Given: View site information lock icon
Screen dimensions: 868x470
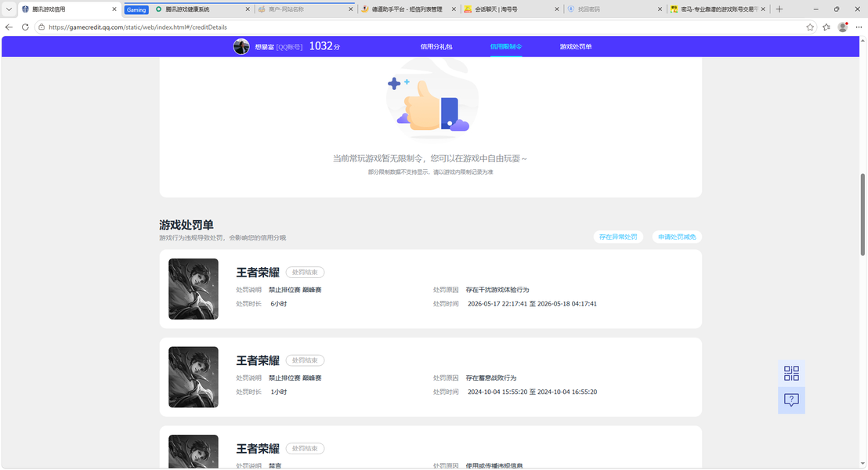Looking at the screenshot, I should [42, 27].
